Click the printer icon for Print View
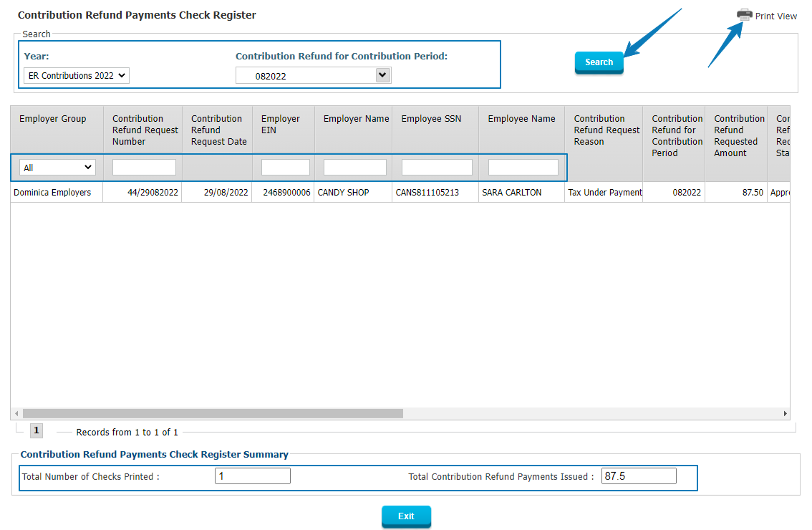 coord(745,15)
